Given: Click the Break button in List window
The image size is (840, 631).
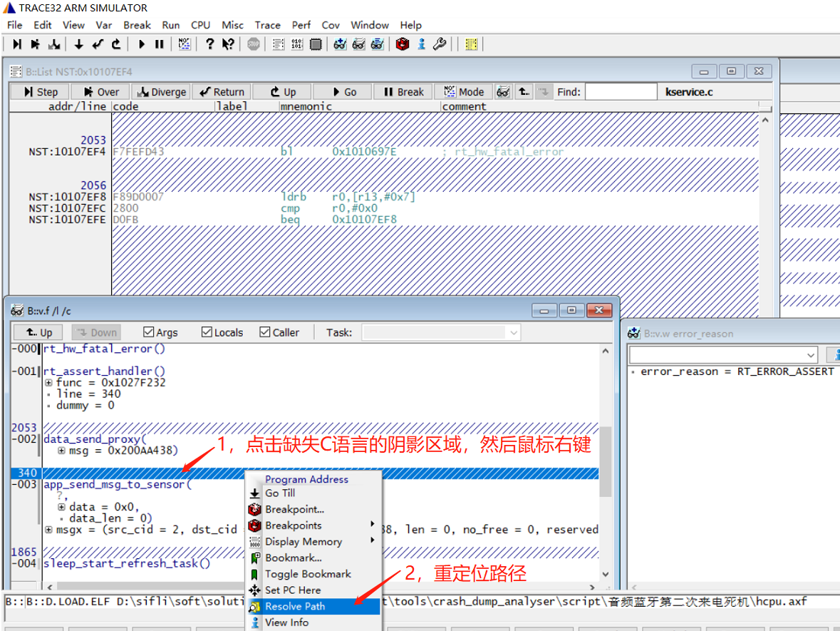Looking at the screenshot, I should (x=403, y=92).
